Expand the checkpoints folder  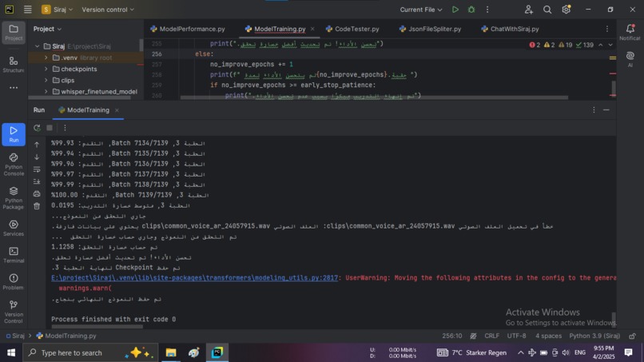(46, 69)
